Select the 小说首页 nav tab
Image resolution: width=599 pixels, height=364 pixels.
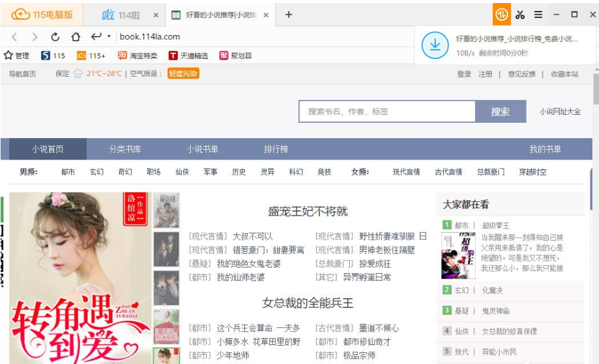(48, 149)
